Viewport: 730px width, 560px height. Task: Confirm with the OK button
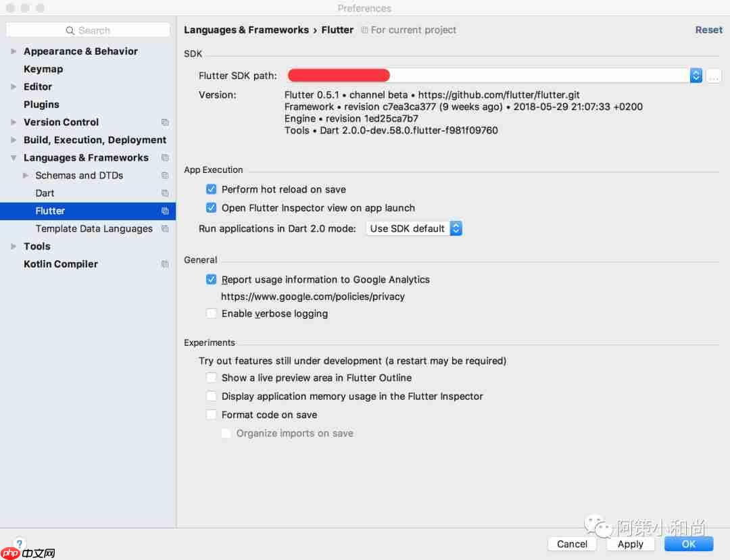coord(689,544)
